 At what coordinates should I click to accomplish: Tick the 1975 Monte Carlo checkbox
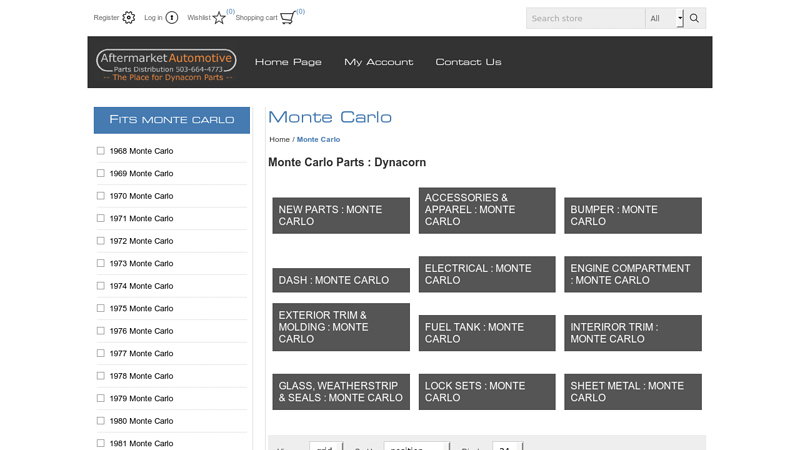coord(101,308)
